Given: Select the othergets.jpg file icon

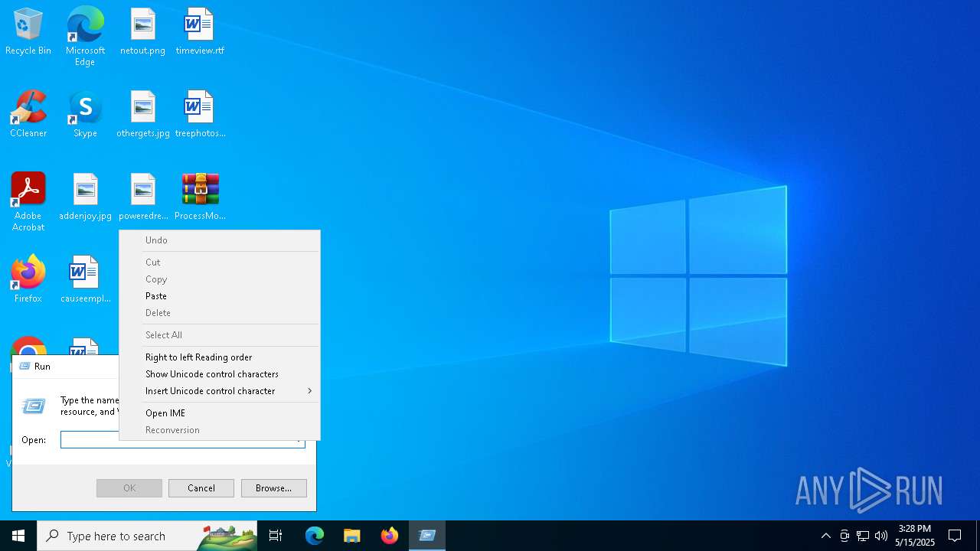Looking at the screenshot, I should coord(142,115).
